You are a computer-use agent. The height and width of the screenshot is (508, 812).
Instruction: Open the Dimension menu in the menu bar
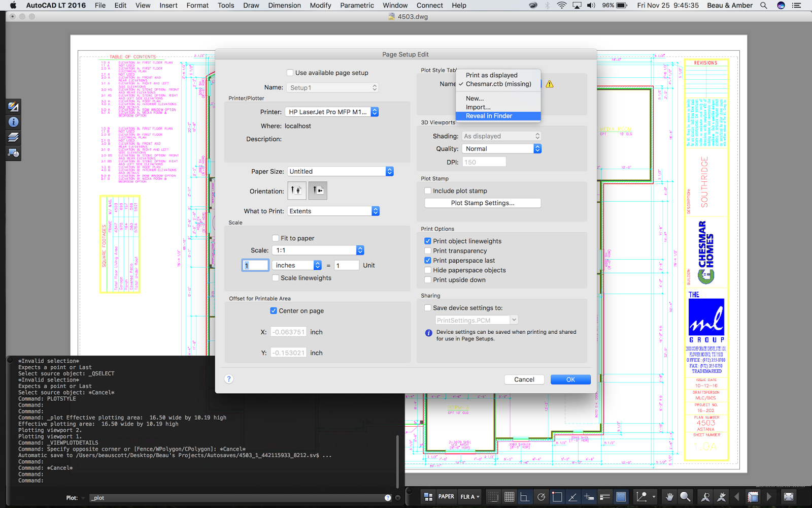[284, 5]
